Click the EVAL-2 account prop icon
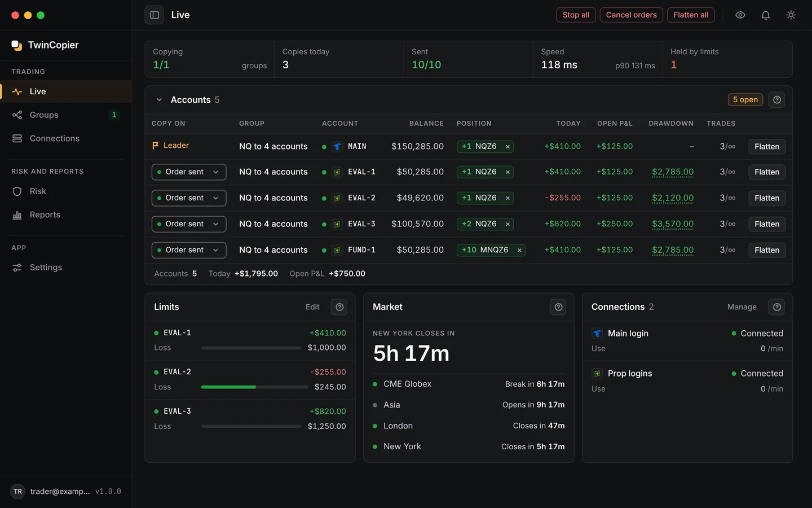 (x=337, y=198)
